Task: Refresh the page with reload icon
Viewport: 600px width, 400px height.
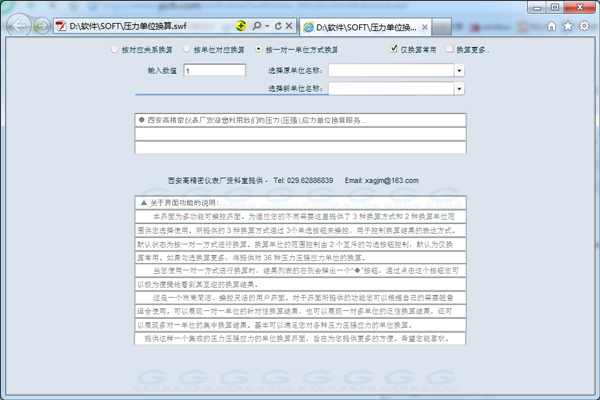Action: (x=277, y=24)
